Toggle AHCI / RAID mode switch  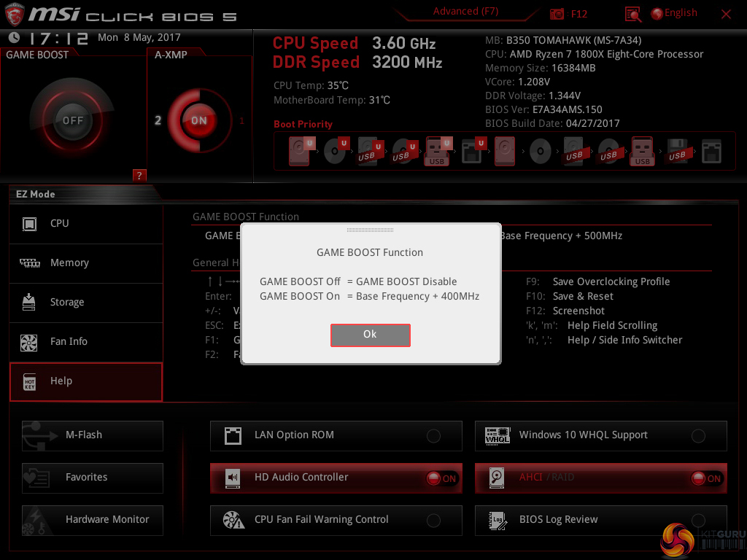point(706,478)
